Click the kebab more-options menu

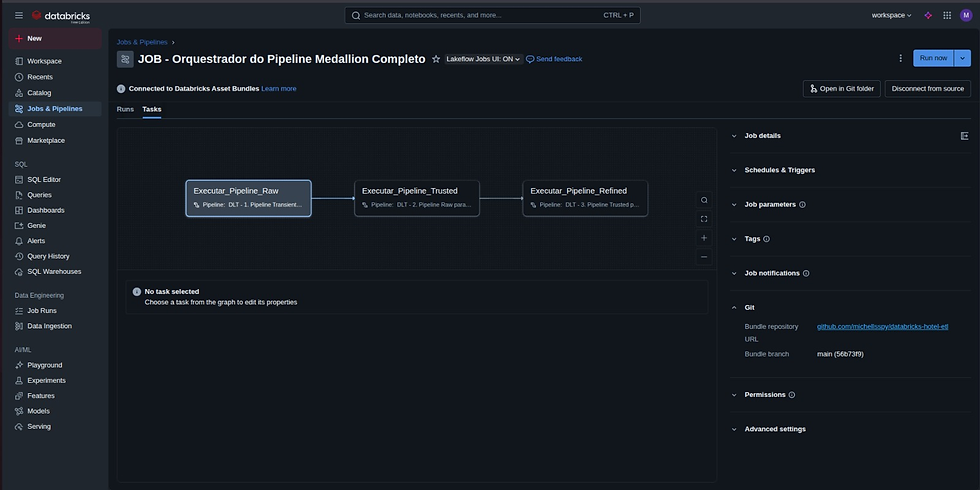click(x=900, y=59)
